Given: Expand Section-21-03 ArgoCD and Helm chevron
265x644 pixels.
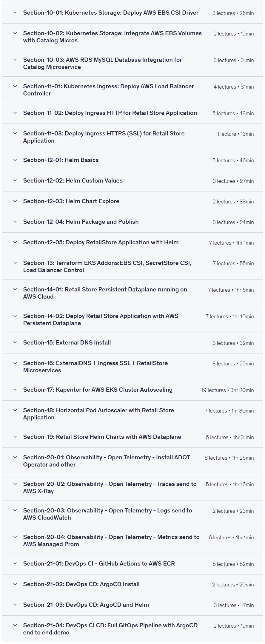Looking at the screenshot, I should pos(15,605).
